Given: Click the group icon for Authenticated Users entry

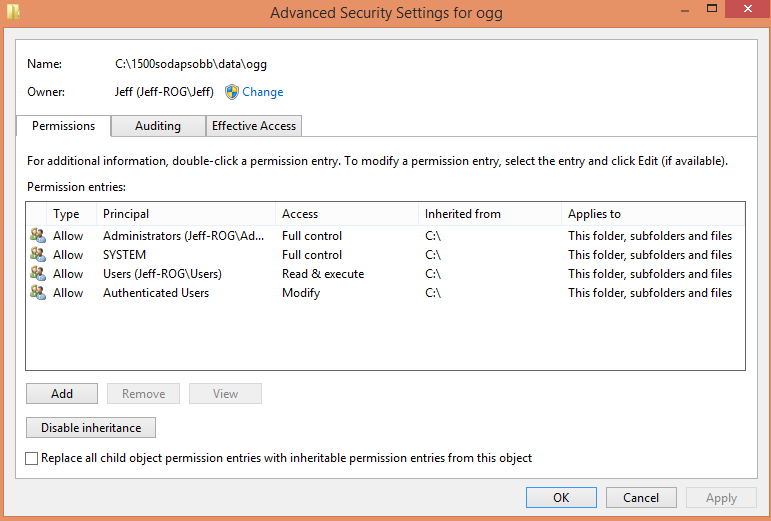Looking at the screenshot, I should pos(38,293).
